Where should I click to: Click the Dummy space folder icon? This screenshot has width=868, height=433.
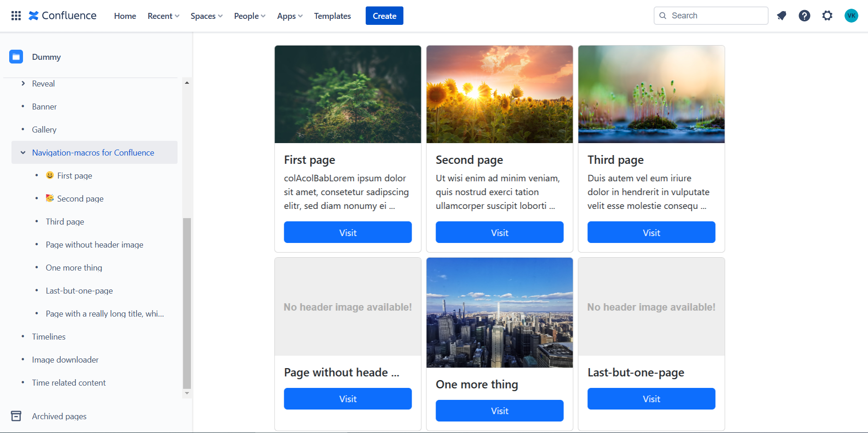tap(16, 57)
